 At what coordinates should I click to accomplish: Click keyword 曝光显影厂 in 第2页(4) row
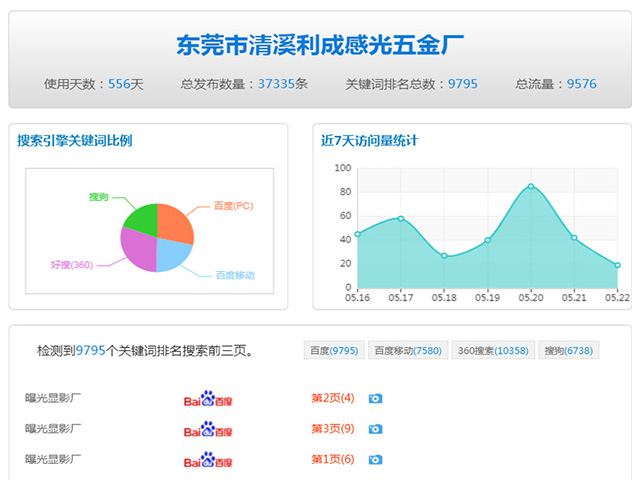[53, 398]
